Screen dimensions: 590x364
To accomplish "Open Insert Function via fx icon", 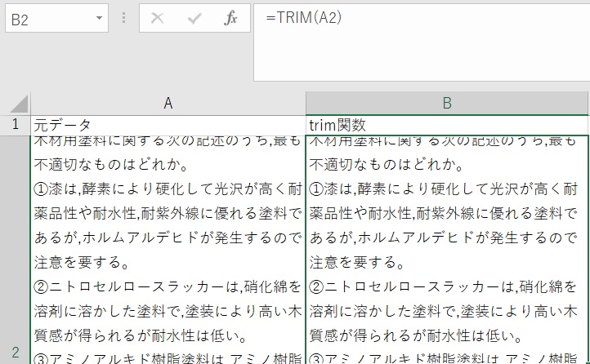I will [230, 18].
